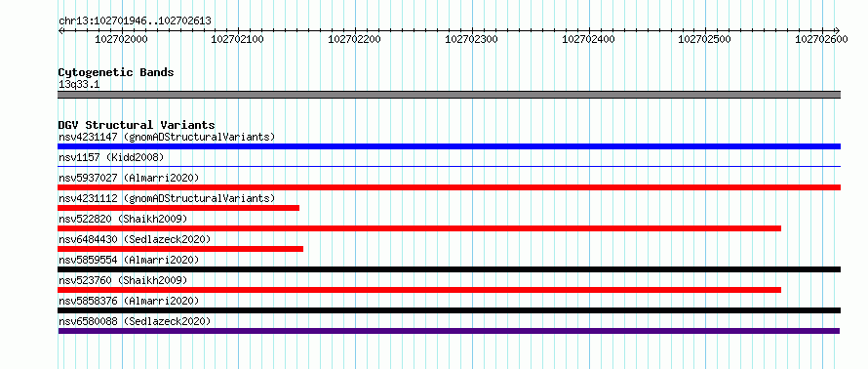The height and width of the screenshot is (369, 868).
Task: Select the purple nsv6580088 variant bar
Action: 449,331
